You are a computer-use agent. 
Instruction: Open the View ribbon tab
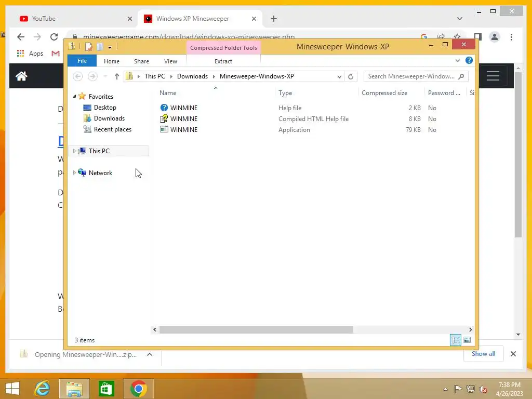pos(170,61)
